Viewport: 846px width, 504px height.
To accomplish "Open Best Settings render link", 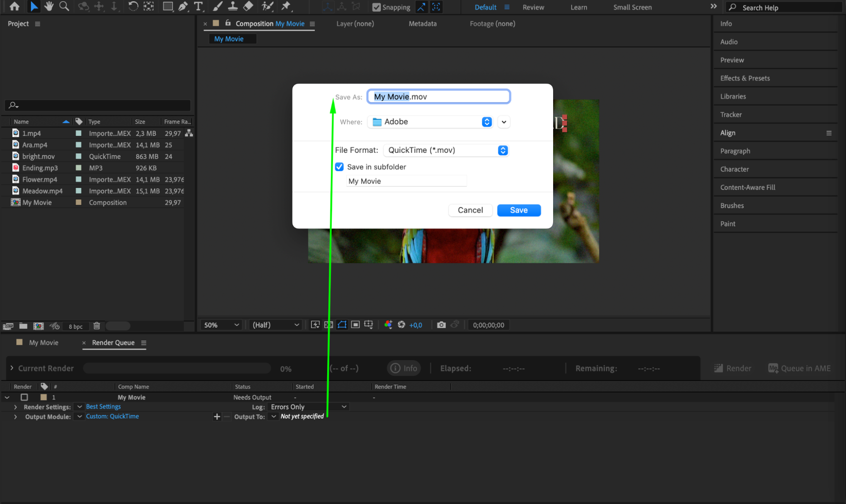I will pos(103,407).
